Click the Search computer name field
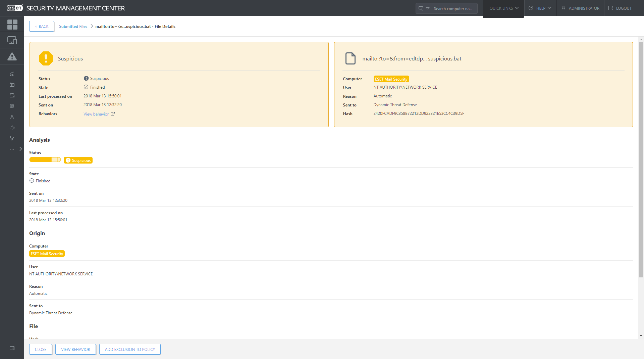This screenshot has width=644, height=359. click(x=454, y=9)
